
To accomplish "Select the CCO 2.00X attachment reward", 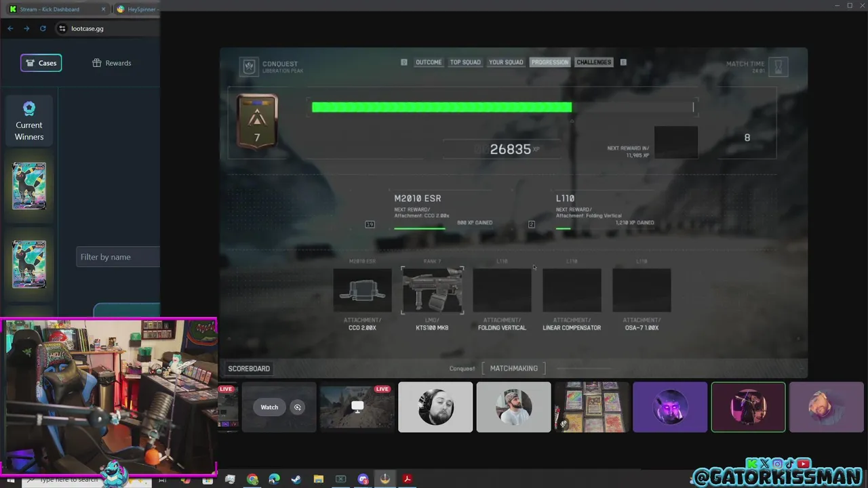I will pos(362,291).
